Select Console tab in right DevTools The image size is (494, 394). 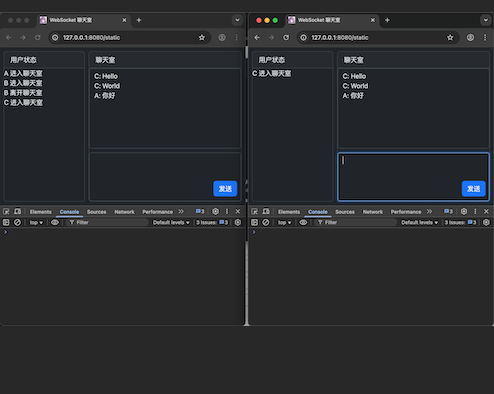[x=318, y=212]
